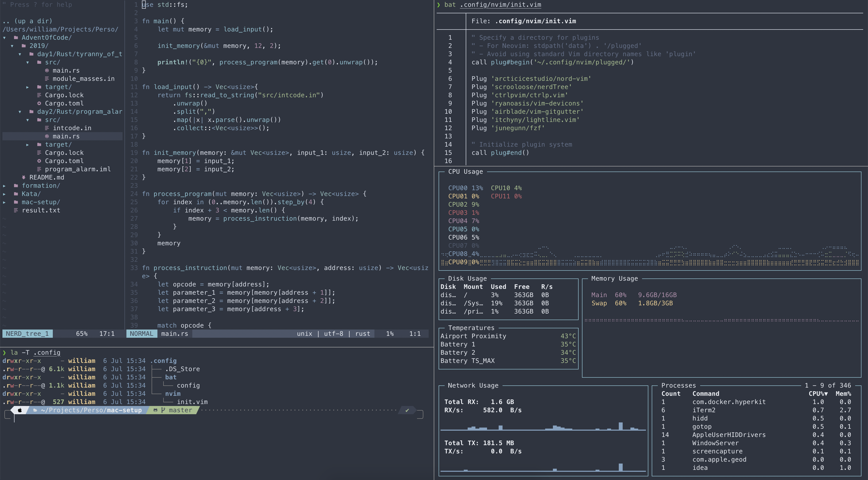This screenshot has width=868, height=480.
Task: Expand the Kata/ directory
Action: point(4,194)
